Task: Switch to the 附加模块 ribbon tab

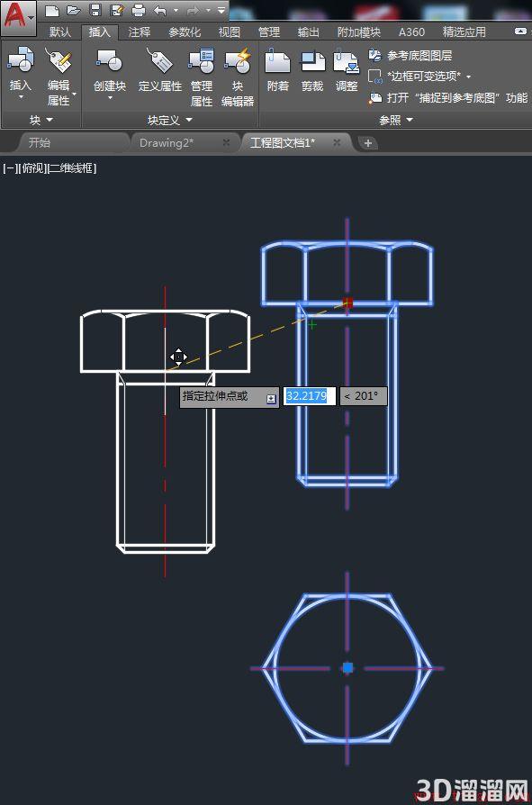Action: (358, 32)
